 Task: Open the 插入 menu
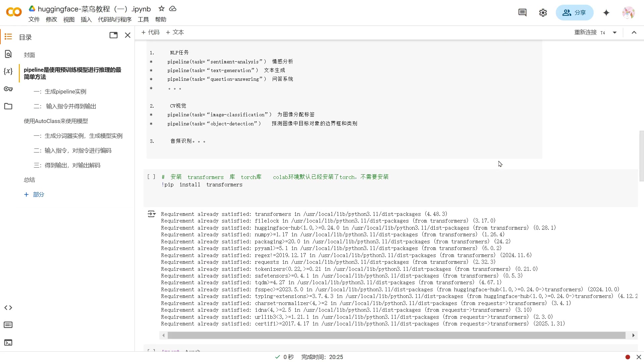86,19
